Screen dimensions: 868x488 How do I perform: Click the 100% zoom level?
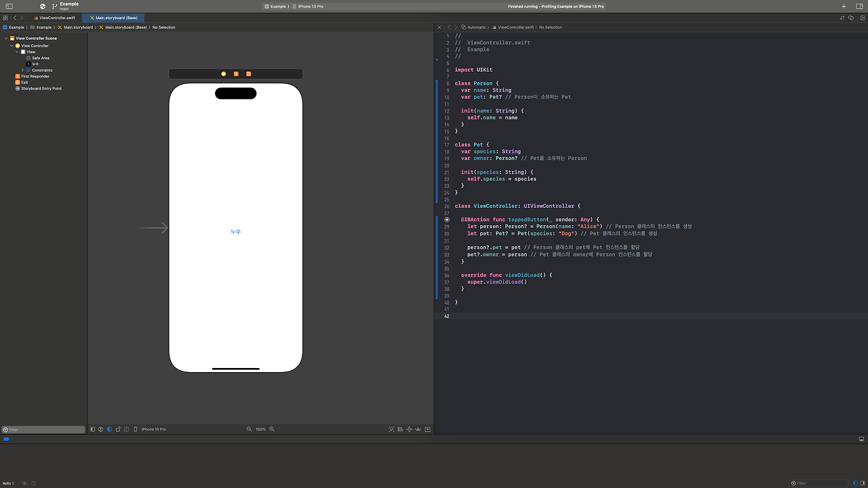261,429
